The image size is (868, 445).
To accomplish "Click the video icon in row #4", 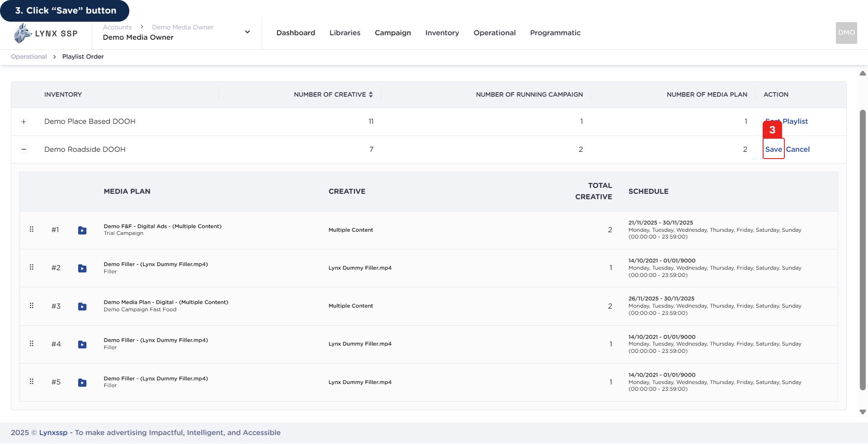I will click(x=82, y=344).
